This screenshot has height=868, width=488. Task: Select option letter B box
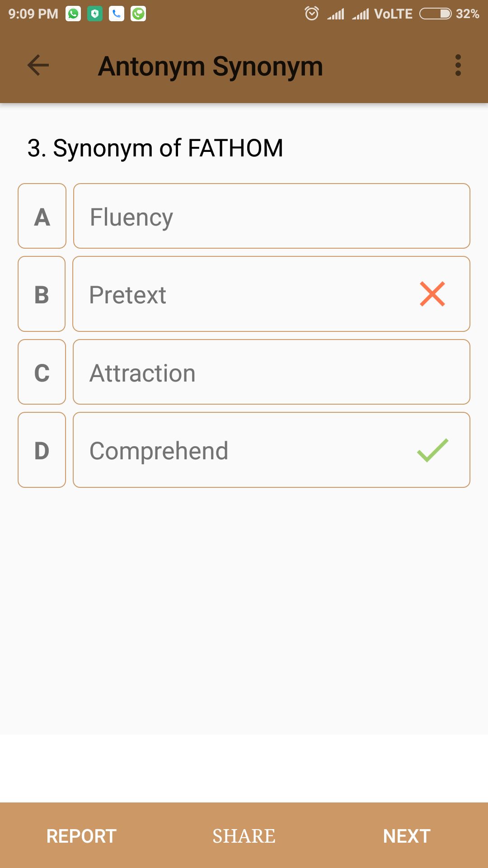pyautogui.click(x=42, y=294)
